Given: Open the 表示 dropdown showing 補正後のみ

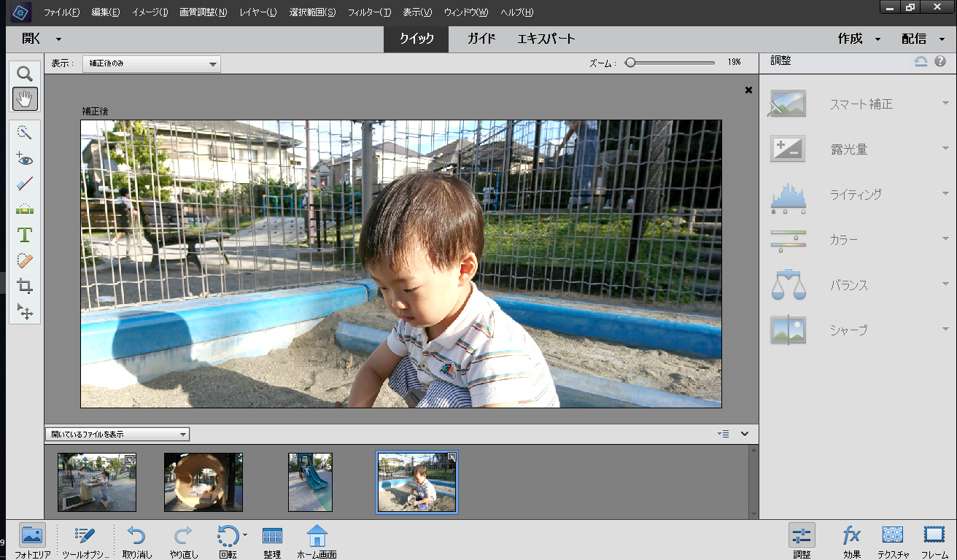Looking at the screenshot, I should tap(151, 63).
